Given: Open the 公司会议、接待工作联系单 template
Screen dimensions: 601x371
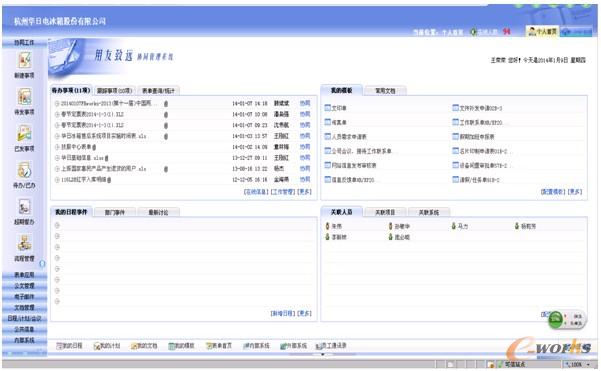Looking at the screenshot, I should click(361, 151).
